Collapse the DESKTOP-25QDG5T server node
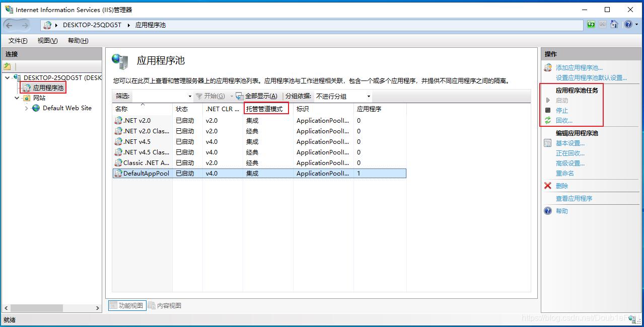This screenshot has width=644, height=327. (x=7, y=78)
